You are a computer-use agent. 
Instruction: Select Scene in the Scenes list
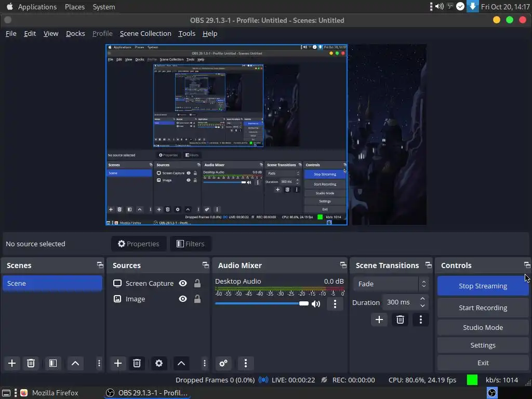(52, 283)
